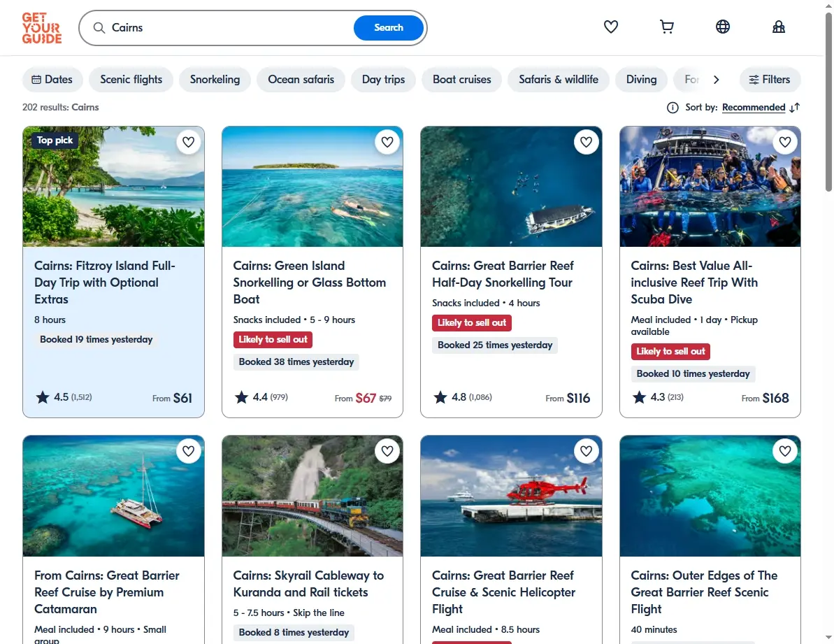The image size is (834, 644).
Task: Click the Kuranda train waterfall photo
Action: 312,496
